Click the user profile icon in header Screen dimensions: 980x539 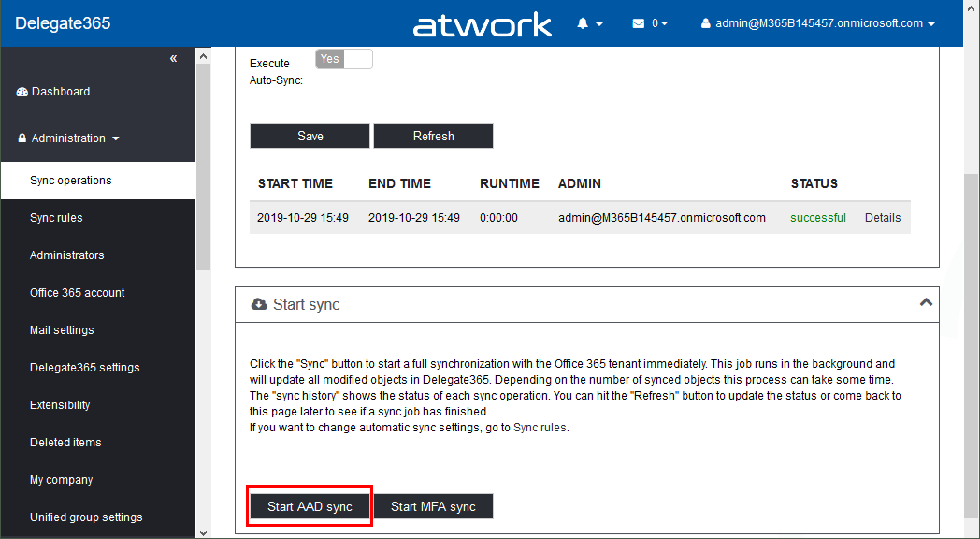point(706,23)
